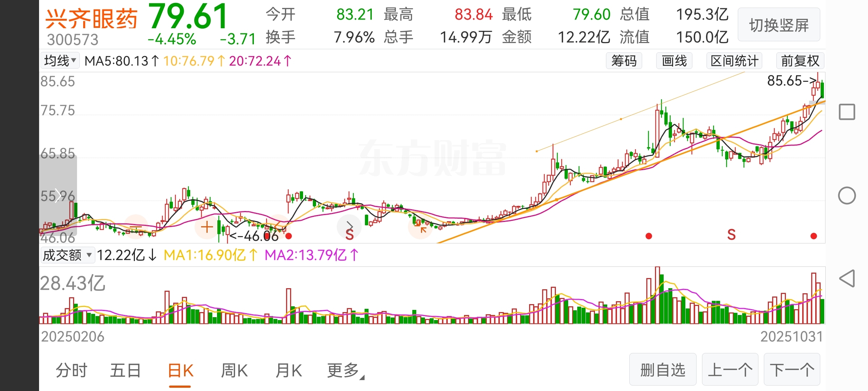The image size is (868, 391).
Task: Tap the gray arrow panel on chart's left edge
Action: [58, 195]
